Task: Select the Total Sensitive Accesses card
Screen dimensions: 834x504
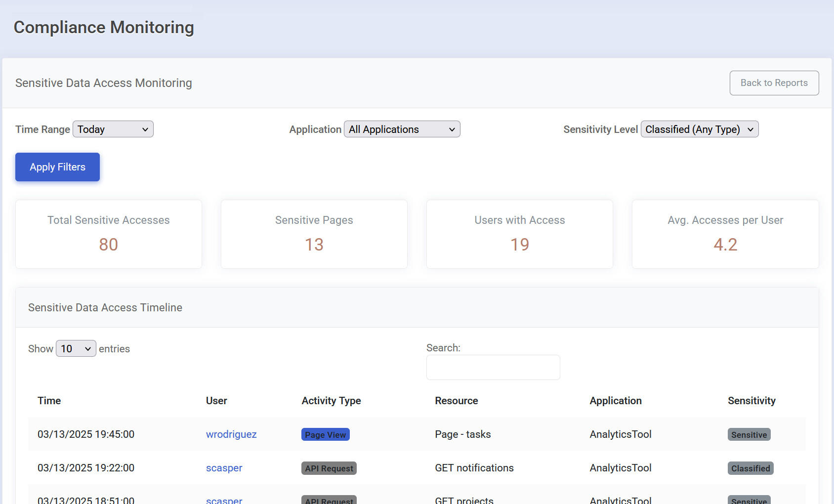Action: point(109,234)
